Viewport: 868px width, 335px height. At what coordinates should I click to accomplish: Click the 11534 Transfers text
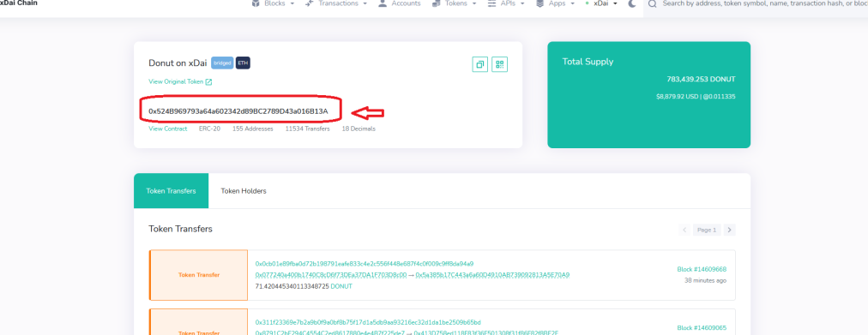tap(307, 129)
